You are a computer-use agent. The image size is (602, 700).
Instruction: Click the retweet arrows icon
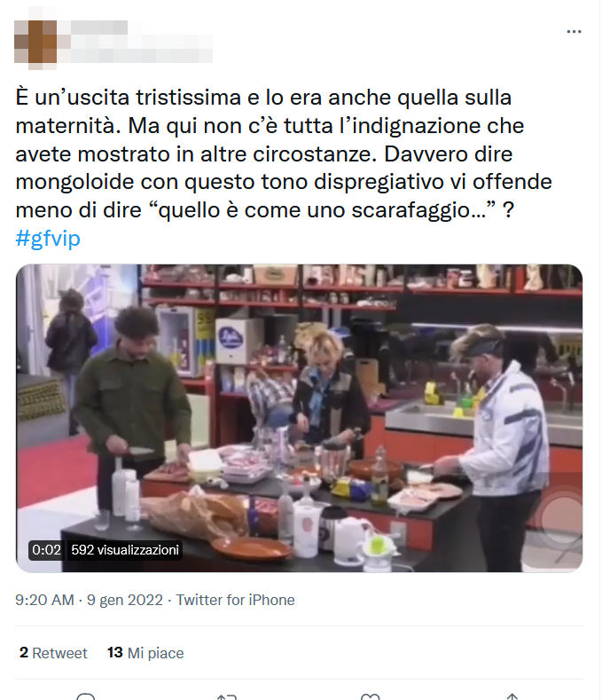(x=227, y=696)
